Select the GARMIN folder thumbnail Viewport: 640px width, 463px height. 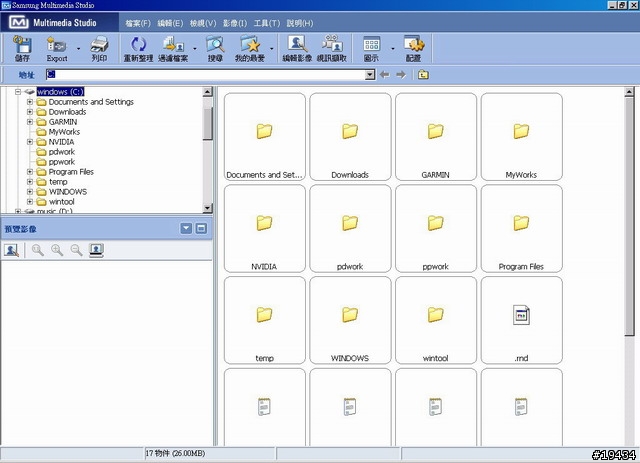436,137
